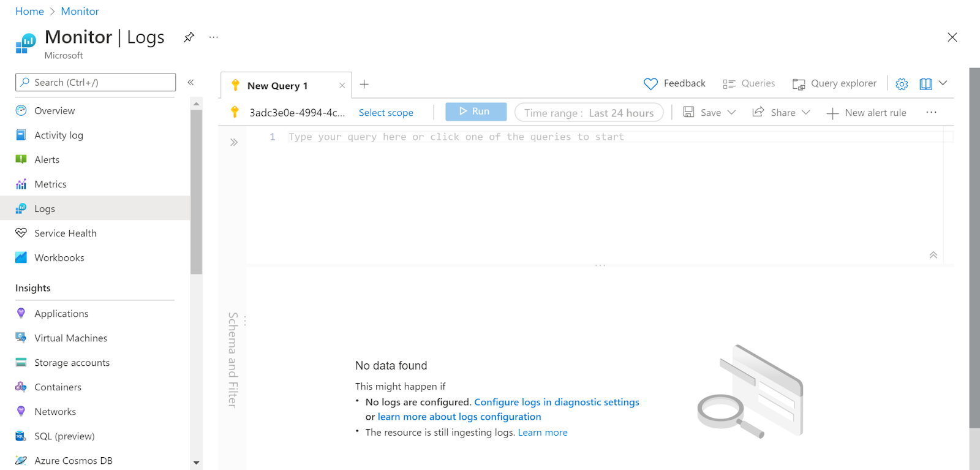
Task: Run the query
Action: click(x=475, y=112)
